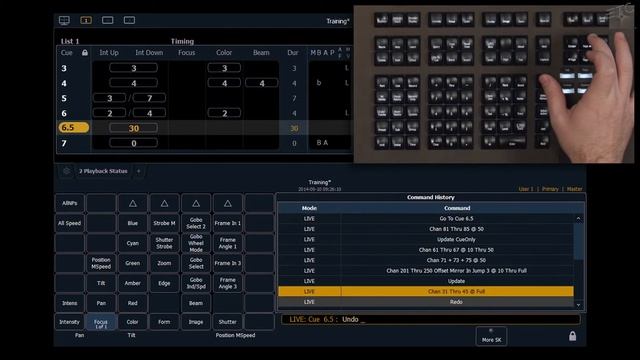Select the highlighted workspace 1 icon

pos(86,20)
